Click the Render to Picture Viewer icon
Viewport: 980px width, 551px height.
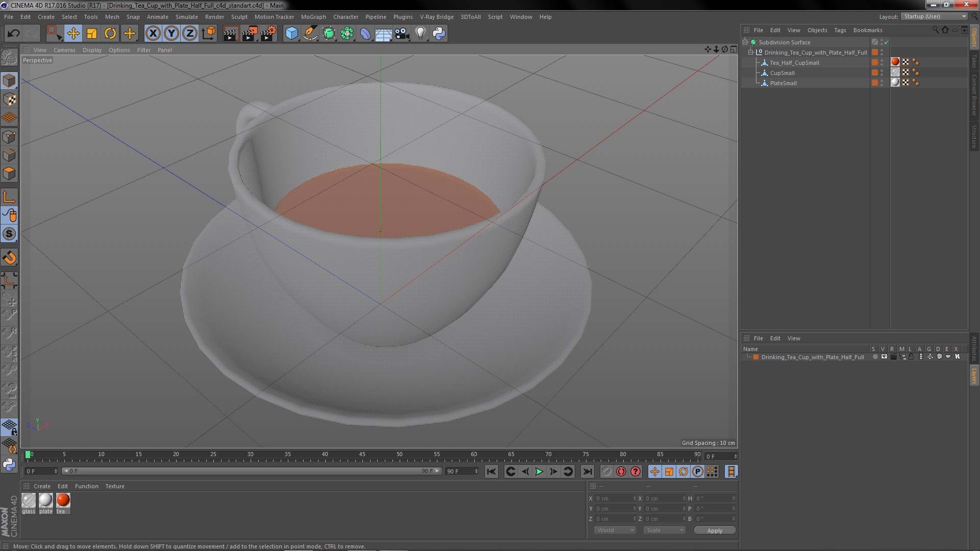click(250, 34)
